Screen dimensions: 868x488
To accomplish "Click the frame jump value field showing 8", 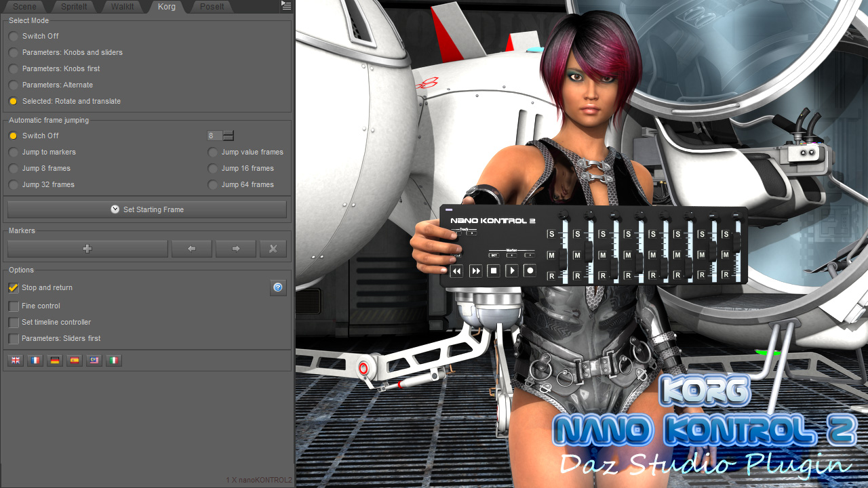I will pos(214,136).
